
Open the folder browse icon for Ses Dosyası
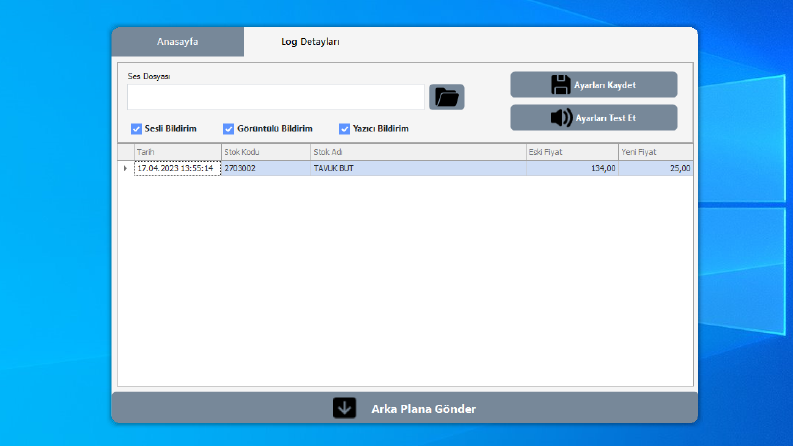tap(447, 97)
